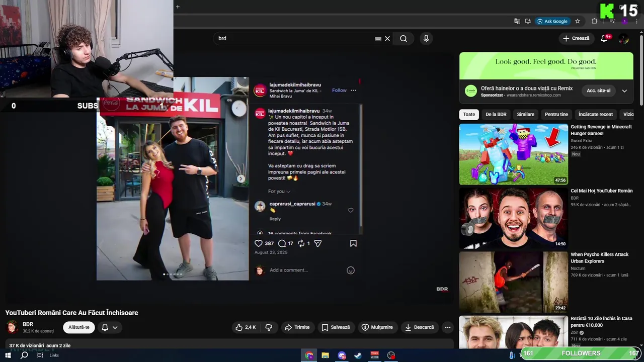The image size is (644, 362).
Task: Switch to Chrome in the taskbar
Action: [309, 355]
